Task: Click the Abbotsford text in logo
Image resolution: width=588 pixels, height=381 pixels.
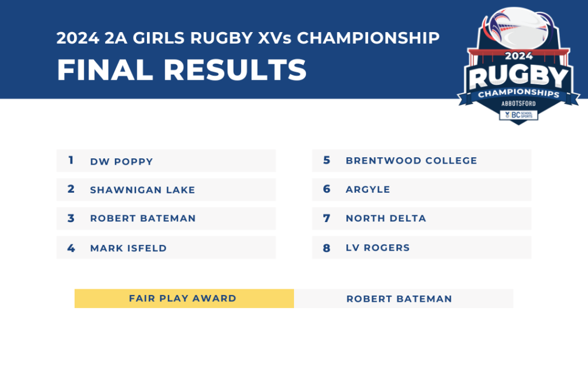Action: (519, 103)
